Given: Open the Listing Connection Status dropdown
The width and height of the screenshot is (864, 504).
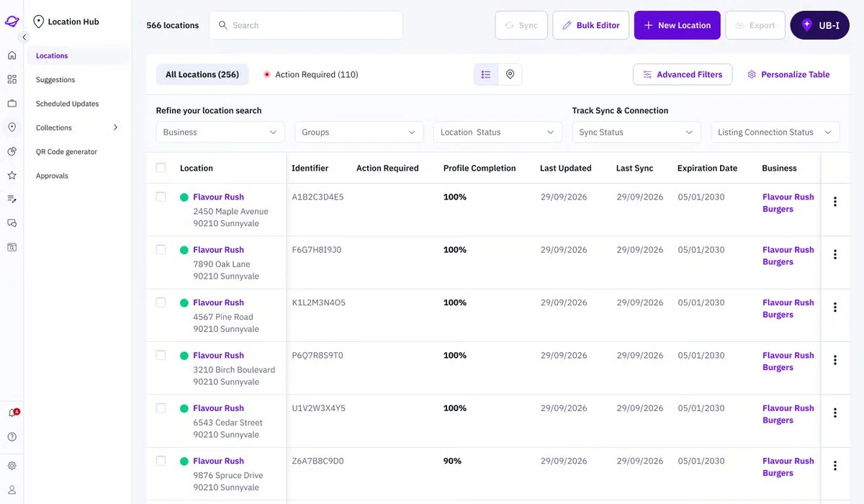Looking at the screenshot, I should [775, 132].
